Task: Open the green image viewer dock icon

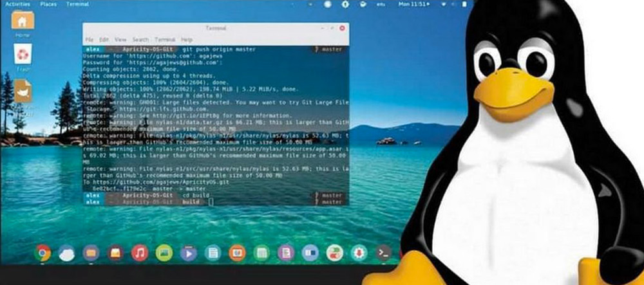Action: [164, 253]
